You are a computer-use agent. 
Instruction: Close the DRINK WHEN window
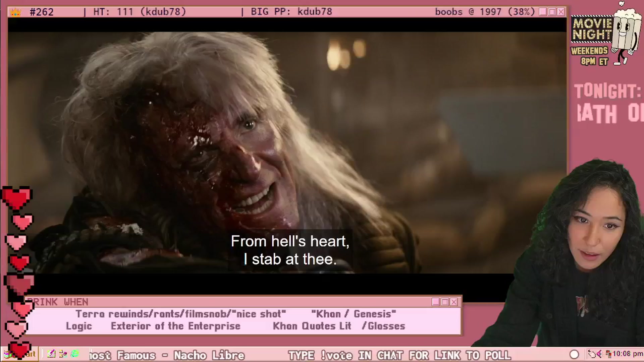click(x=454, y=302)
